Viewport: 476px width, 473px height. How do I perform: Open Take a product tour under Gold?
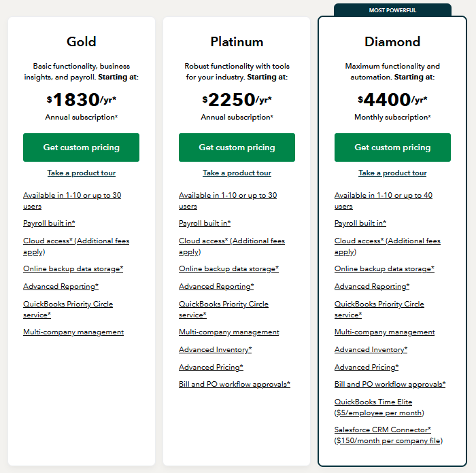point(81,173)
